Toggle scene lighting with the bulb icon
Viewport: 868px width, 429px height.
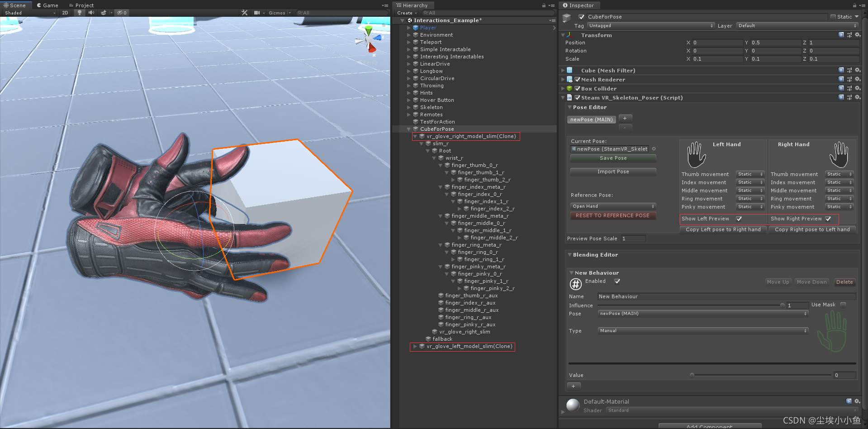80,13
